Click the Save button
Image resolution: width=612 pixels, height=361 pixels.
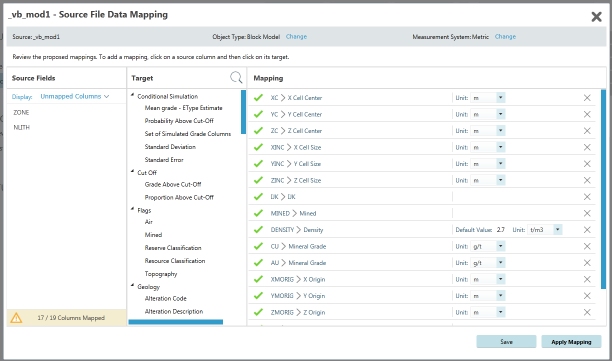(506, 341)
